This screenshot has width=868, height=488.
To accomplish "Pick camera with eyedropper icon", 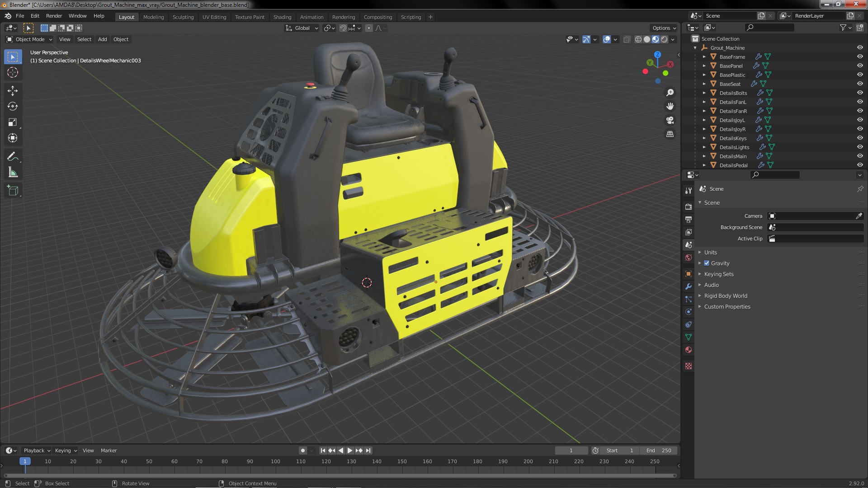I will point(859,216).
